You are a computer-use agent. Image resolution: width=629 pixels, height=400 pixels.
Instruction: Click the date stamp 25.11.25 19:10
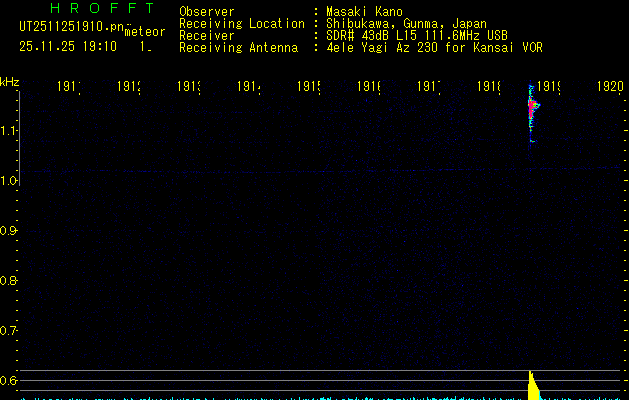point(68,46)
